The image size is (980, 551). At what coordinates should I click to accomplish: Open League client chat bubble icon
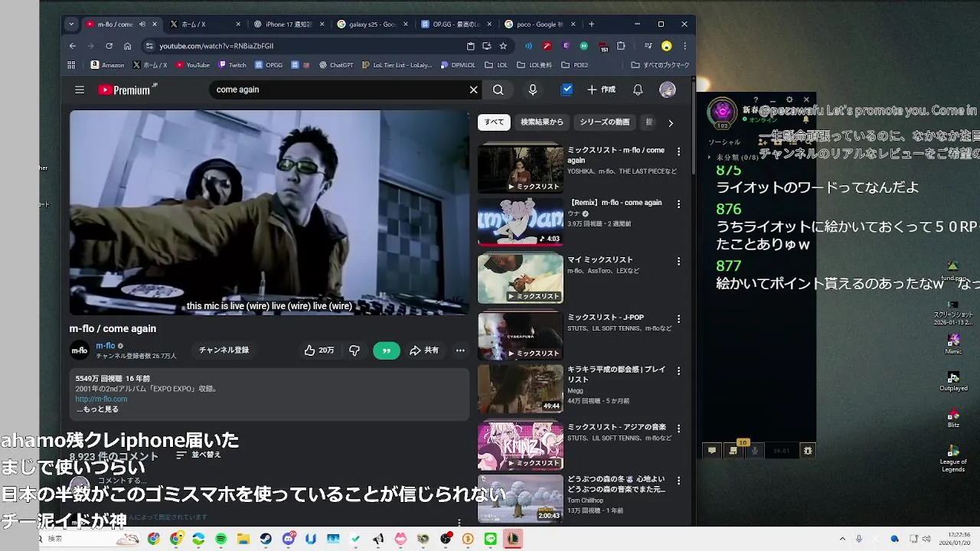pyautogui.click(x=712, y=451)
